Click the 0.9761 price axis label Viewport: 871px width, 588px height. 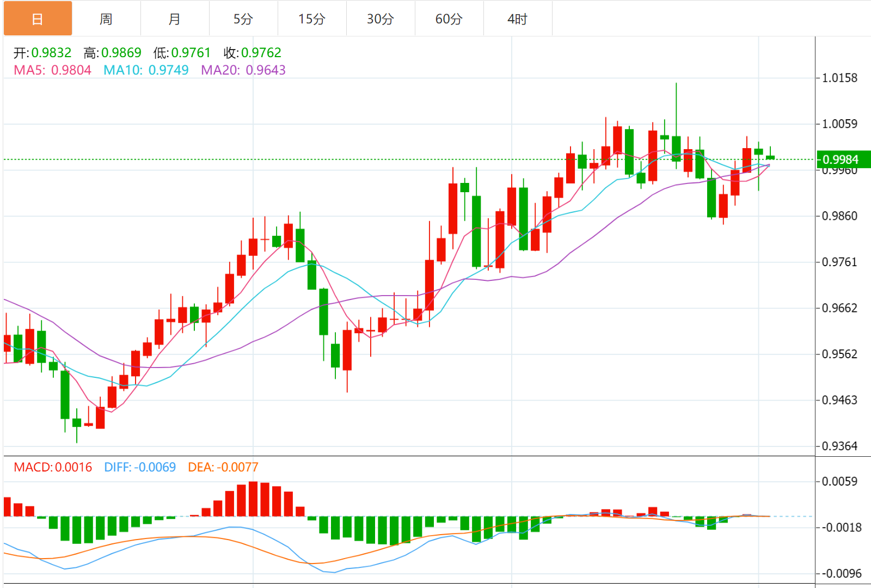(839, 262)
